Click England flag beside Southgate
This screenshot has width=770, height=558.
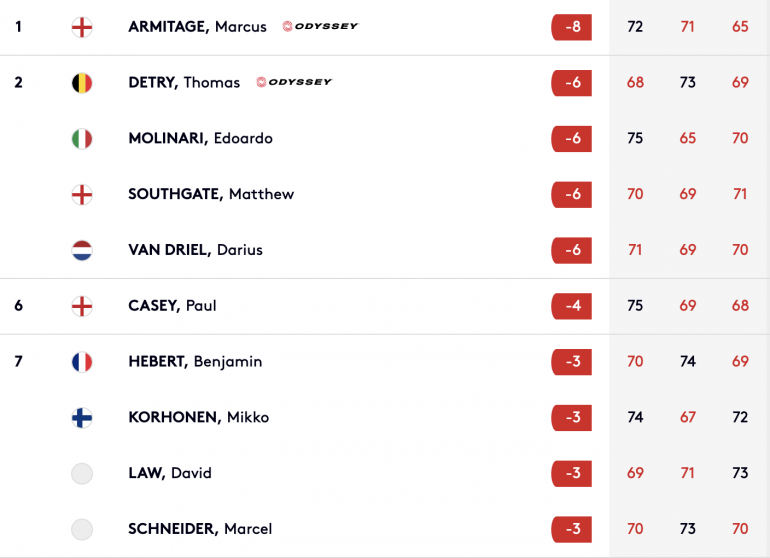click(x=82, y=195)
